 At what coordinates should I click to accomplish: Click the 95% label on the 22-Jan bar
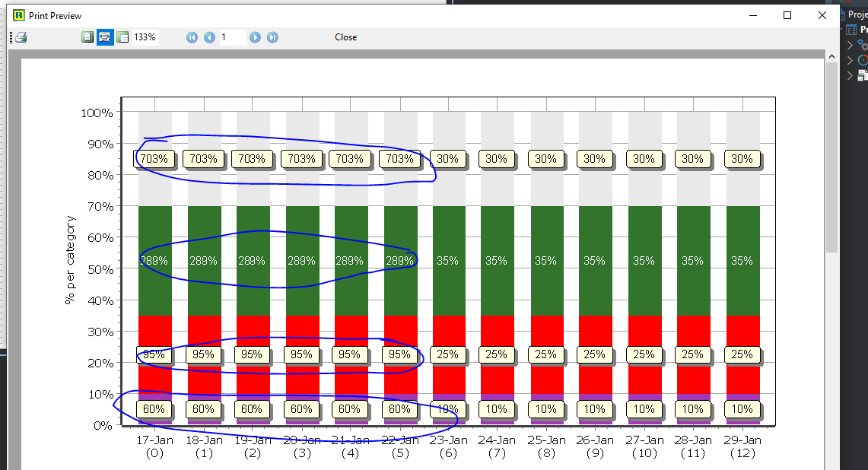coord(399,354)
